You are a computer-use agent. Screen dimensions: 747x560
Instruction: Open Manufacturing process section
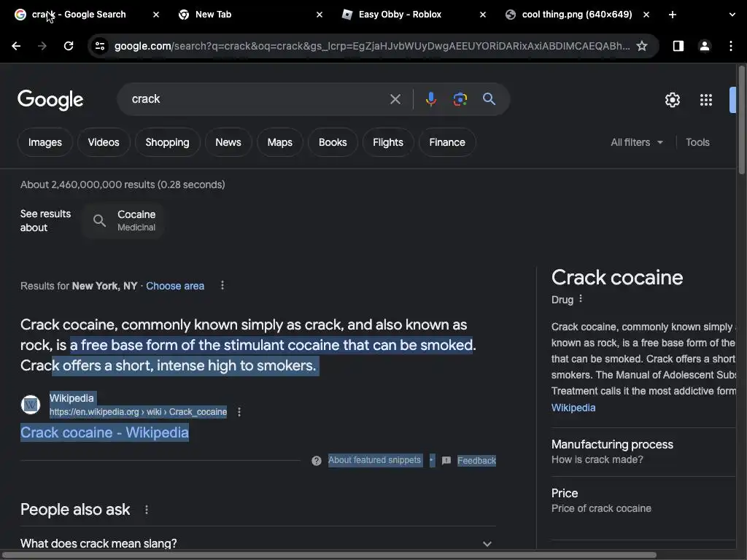tap(643, 451)
